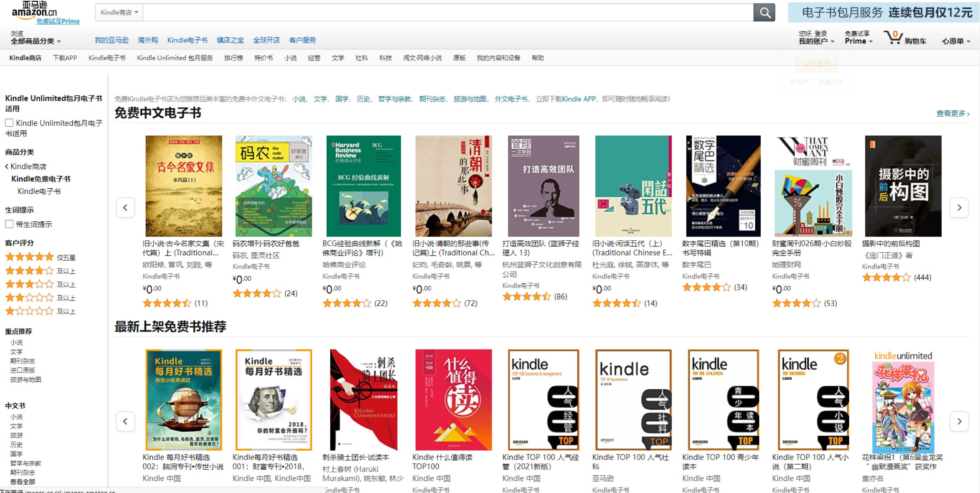
Task: Click the Amazon.cn logo
Action: [x=34, y=10]
